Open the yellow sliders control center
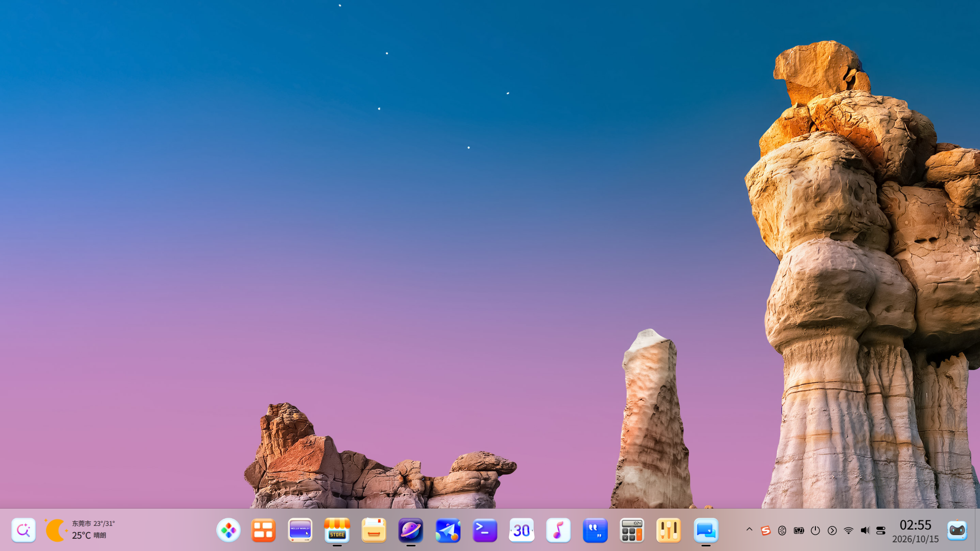This screenshot has height=551, width=980. [669, 530]
